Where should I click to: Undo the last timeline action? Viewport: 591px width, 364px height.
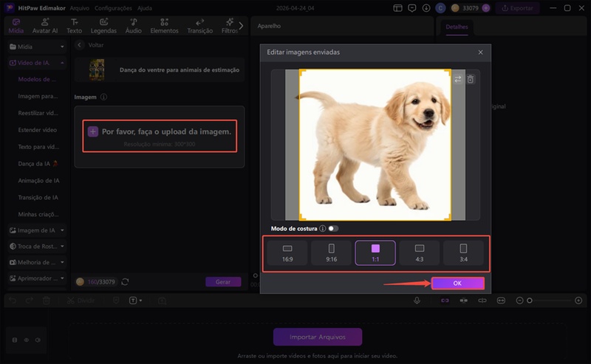coord(13,301)
